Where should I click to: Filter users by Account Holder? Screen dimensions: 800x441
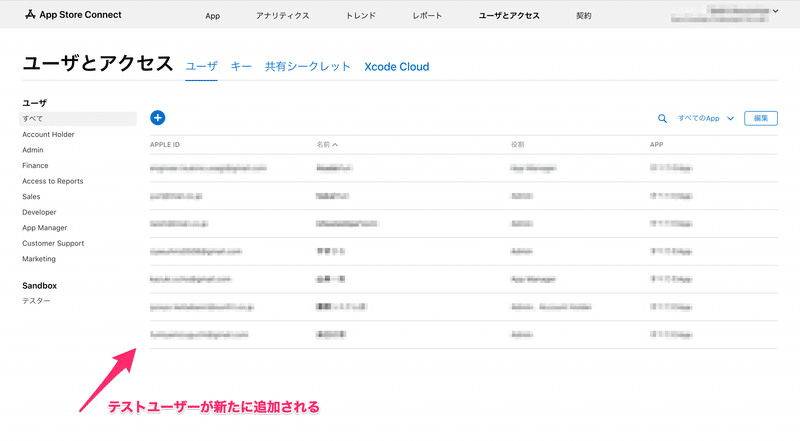click(48, 134)
